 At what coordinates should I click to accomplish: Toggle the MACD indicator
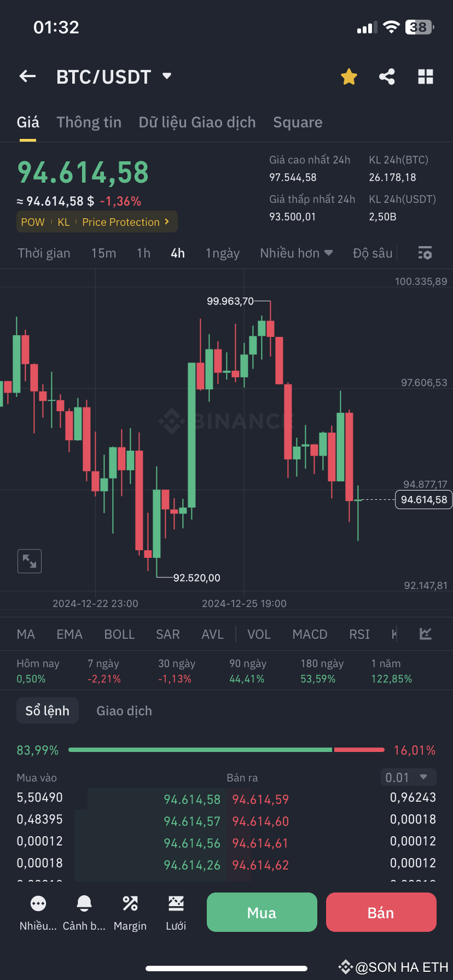(x=310, y=634)
